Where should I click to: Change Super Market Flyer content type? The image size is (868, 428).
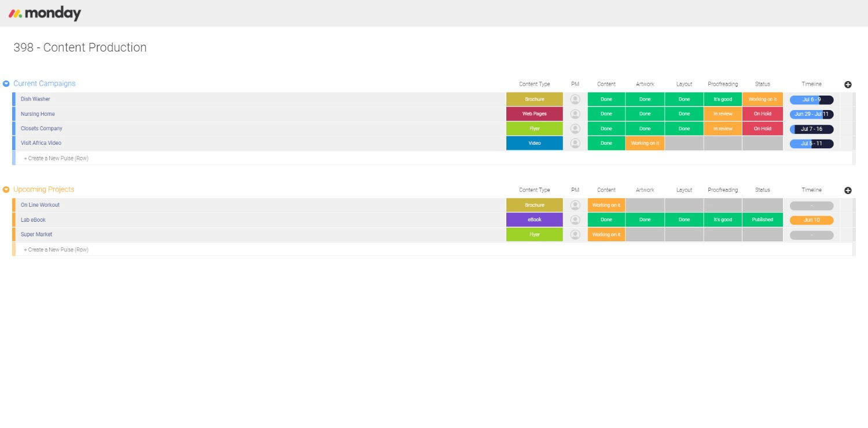tap(535, 235)
